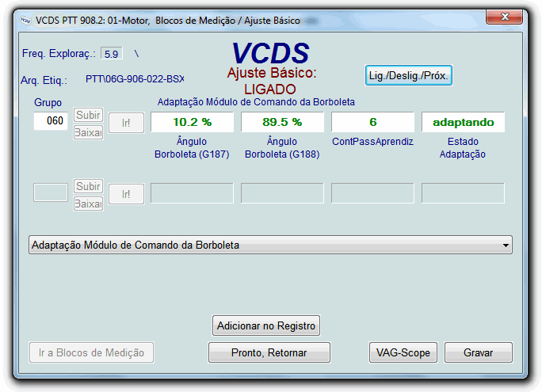Click Pronto, Retornar button
542x392 pixels.
[x=269, y=352]
